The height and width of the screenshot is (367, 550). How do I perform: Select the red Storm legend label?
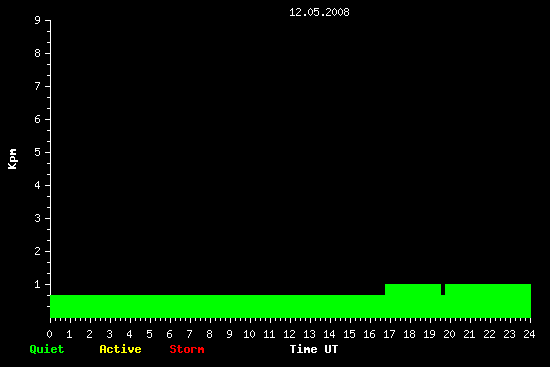187,349
